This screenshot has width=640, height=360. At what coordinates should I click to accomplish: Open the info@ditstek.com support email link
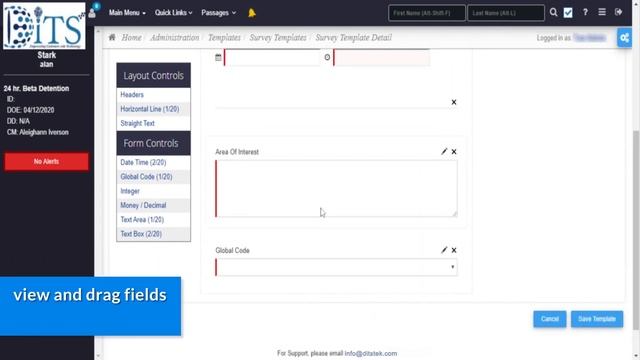[371, 353]
